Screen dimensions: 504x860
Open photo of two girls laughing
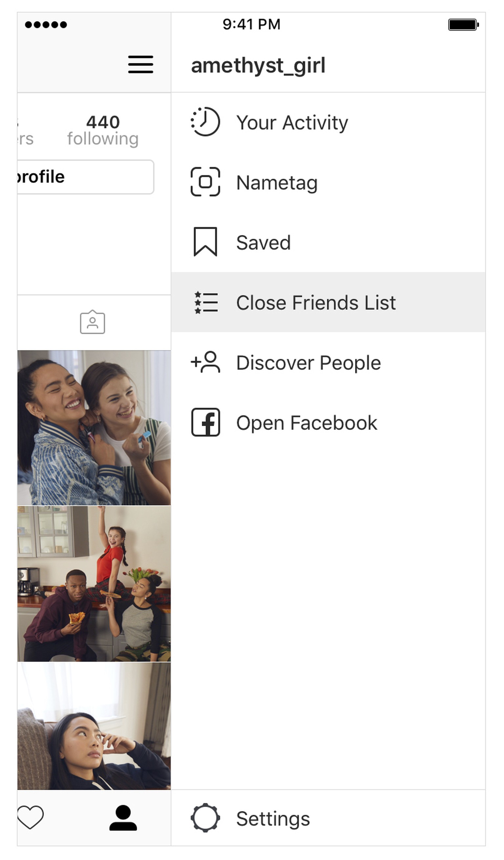[x=94, y=428]
